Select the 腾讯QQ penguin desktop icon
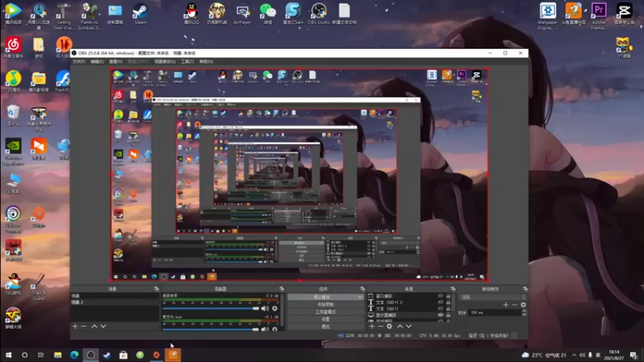This screenshot has width=644, height=362. tap(192, 14)
